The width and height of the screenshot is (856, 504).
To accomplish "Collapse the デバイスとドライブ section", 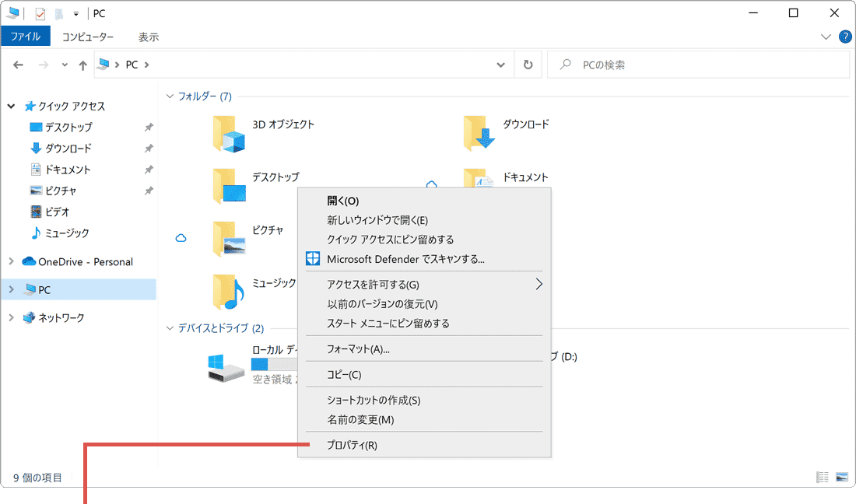I will [170, 328].
